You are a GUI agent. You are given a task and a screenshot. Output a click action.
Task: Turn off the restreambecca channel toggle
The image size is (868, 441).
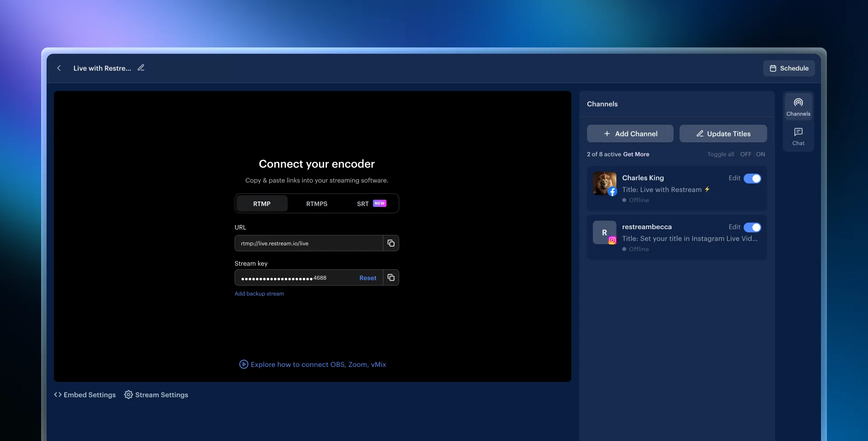[752, 227]
